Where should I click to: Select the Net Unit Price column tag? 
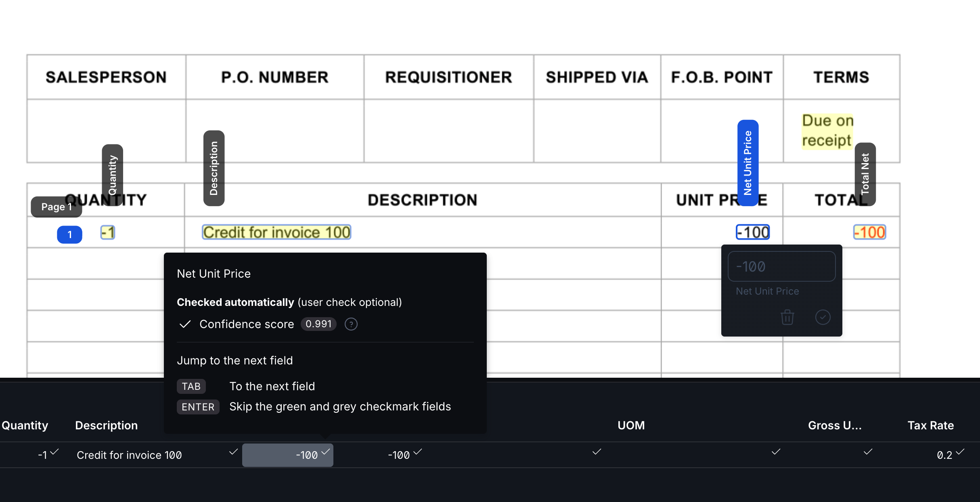pyautogui.click(x=748, y=163)
